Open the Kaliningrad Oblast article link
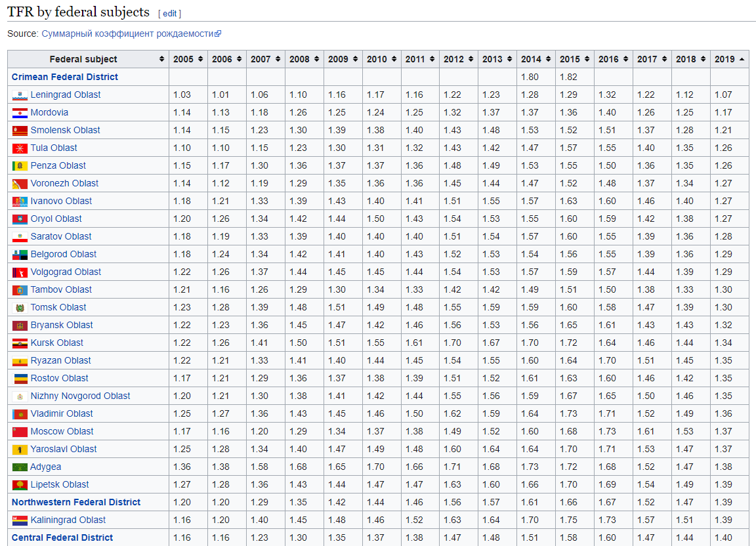The width and height of the screenshot is (756, 546). point(68,520)
